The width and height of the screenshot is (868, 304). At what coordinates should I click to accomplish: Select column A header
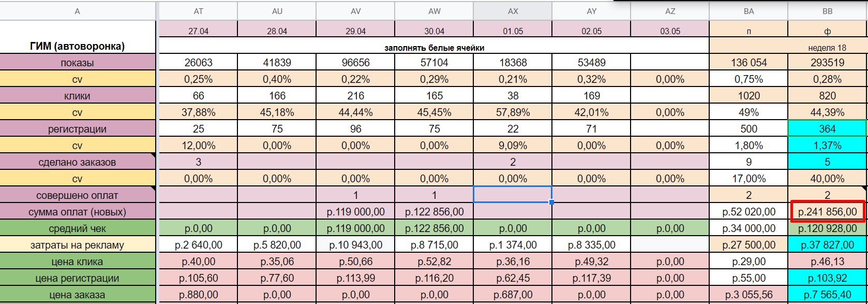coord(78,11)
